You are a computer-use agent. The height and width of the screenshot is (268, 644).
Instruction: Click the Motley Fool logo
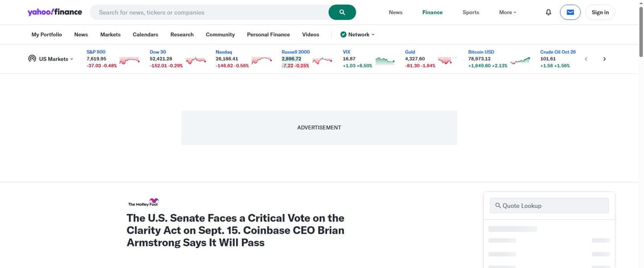tap(143, 202)
